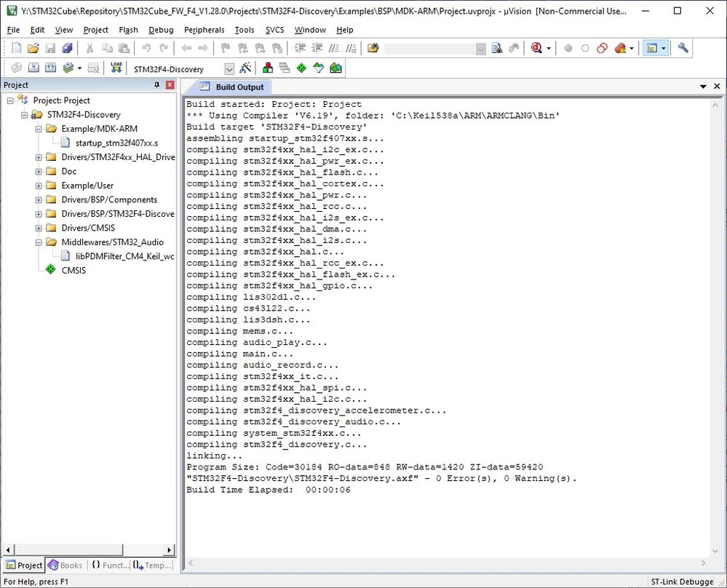Select startup_stm32f407xx.s in the project tree

(116, 143)
